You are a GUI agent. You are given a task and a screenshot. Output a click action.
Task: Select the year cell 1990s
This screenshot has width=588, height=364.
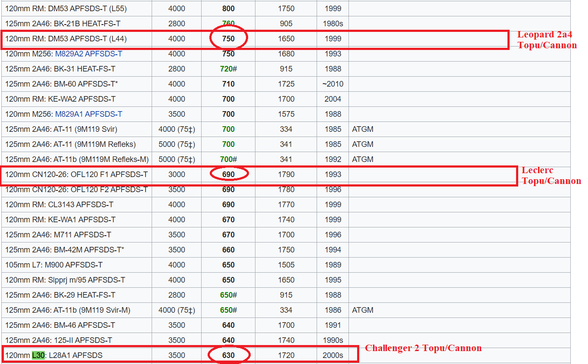(333, 340)
